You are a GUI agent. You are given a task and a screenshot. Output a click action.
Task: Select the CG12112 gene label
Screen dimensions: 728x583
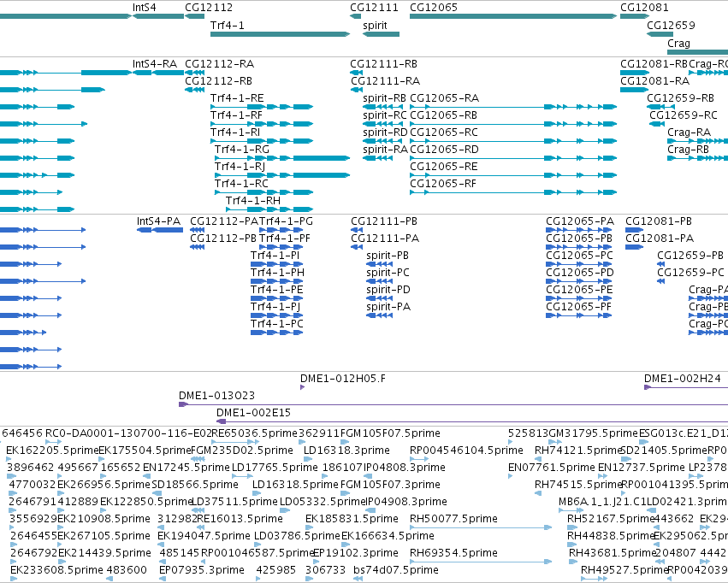click(209, 8)
